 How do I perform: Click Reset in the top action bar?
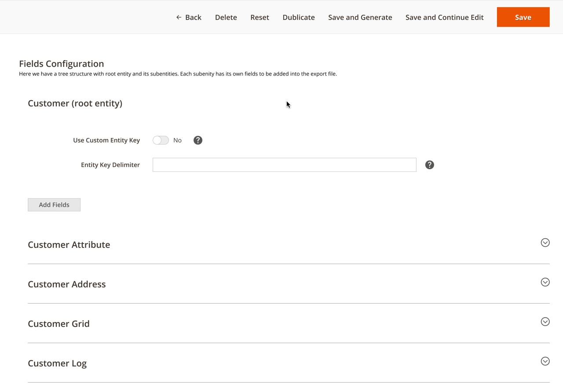(x=260, y=17)
